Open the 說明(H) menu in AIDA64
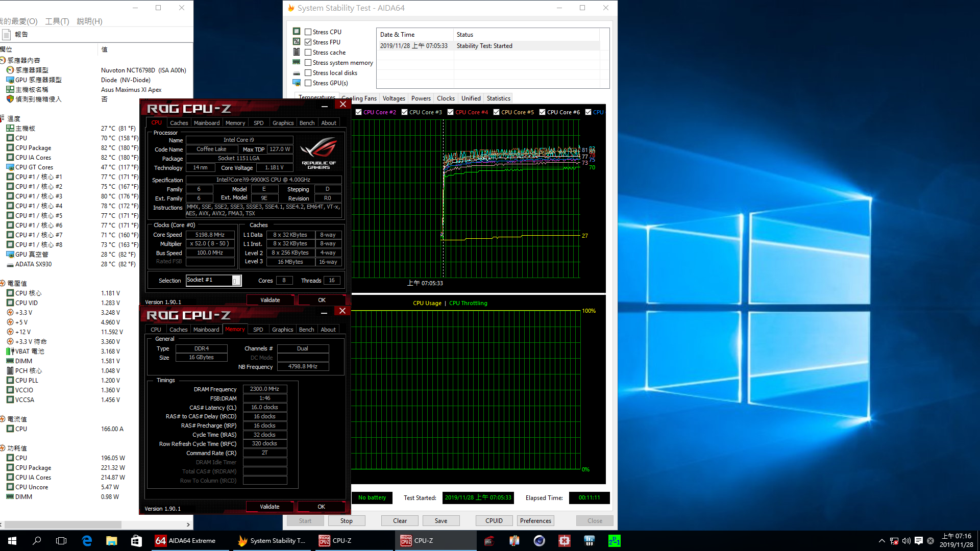 pos(90,21)
